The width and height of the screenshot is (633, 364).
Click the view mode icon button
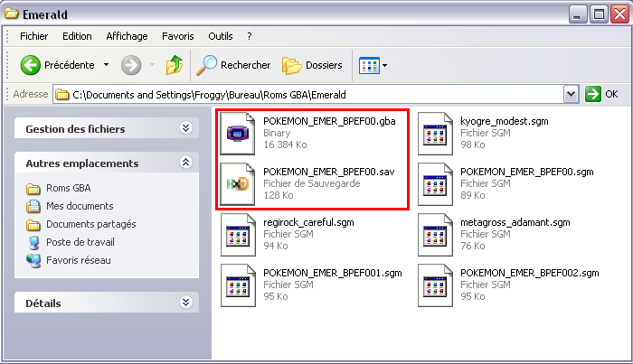[369, 65]
